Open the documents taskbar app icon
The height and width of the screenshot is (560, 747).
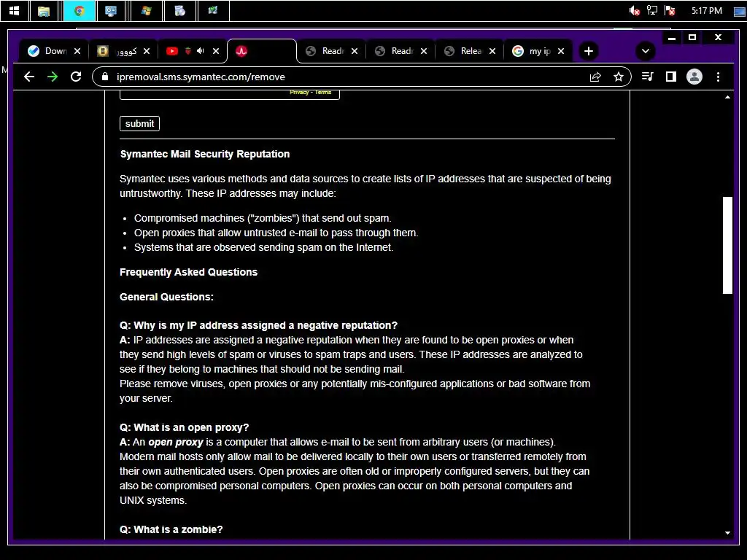179,10
